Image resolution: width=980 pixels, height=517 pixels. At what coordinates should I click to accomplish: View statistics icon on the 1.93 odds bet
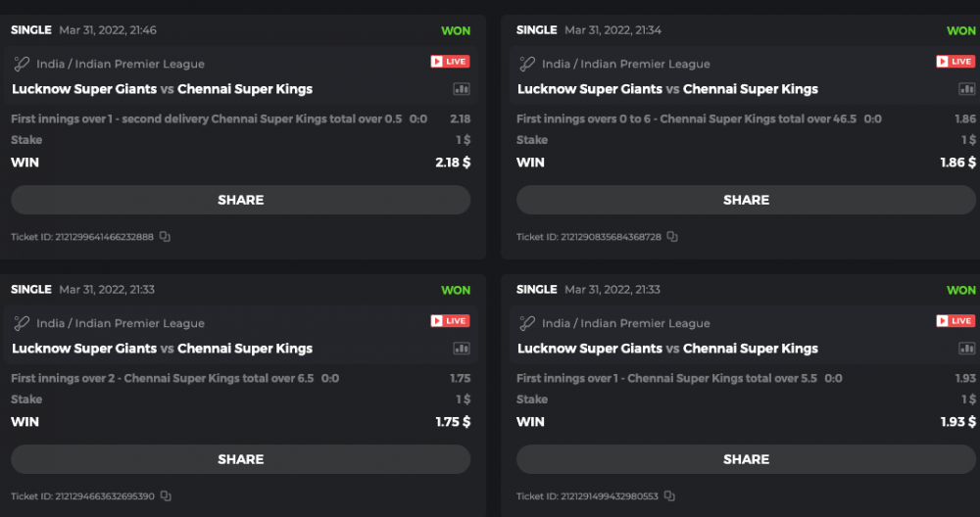pos(966,349)
